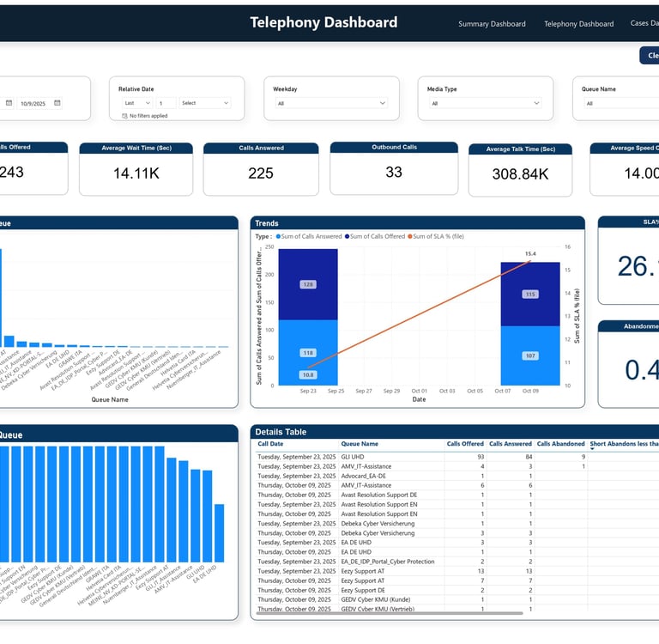The image size is (659, 644).
Task: Switch to the Summary Dashboard tab
Action: tap(492, 24)
